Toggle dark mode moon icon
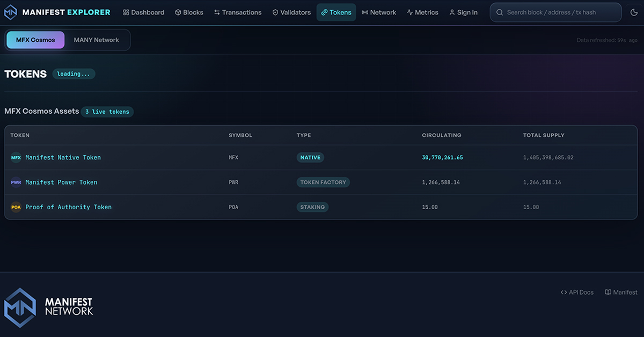644x337 pixels. coord(634,12)
